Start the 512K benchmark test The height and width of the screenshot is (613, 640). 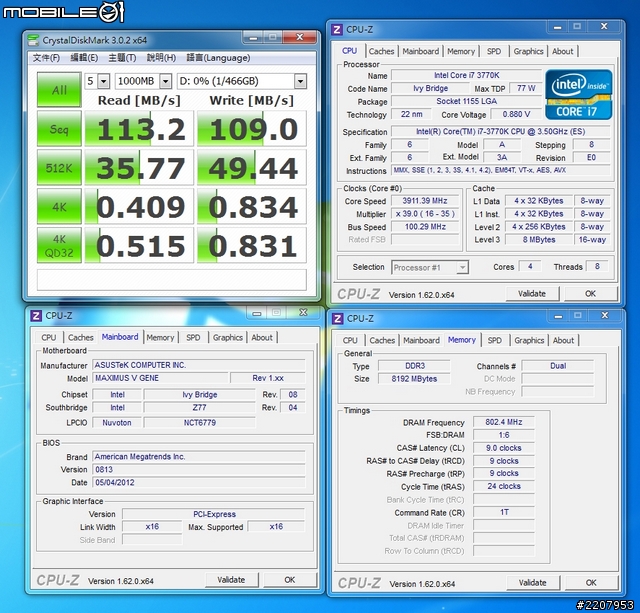[59, 167]
